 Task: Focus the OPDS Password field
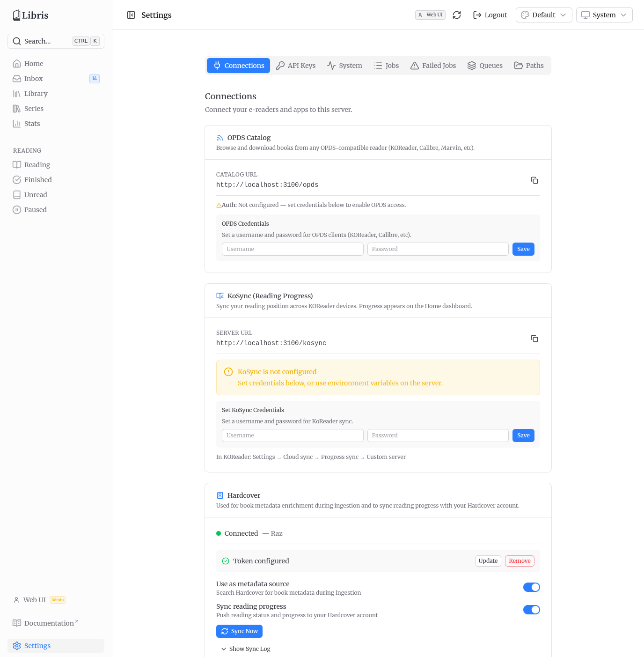tap(438, 249)
